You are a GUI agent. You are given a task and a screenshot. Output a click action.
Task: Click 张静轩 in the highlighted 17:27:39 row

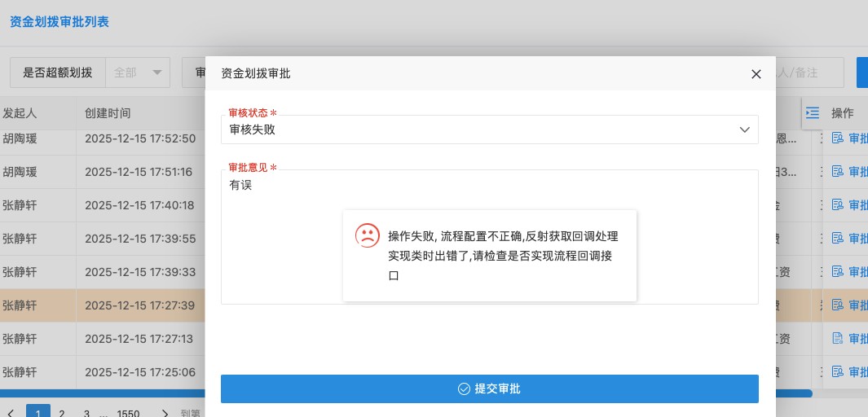(20, 305)
